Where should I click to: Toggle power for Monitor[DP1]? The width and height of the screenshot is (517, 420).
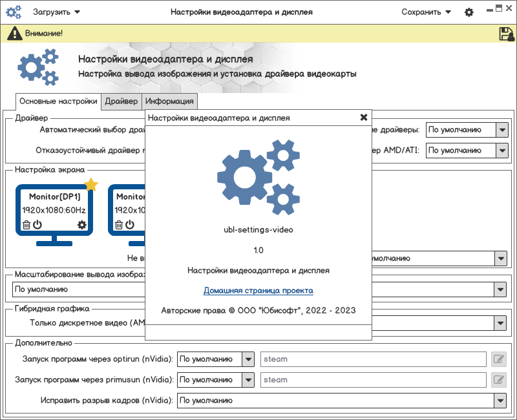pos(37,225)
